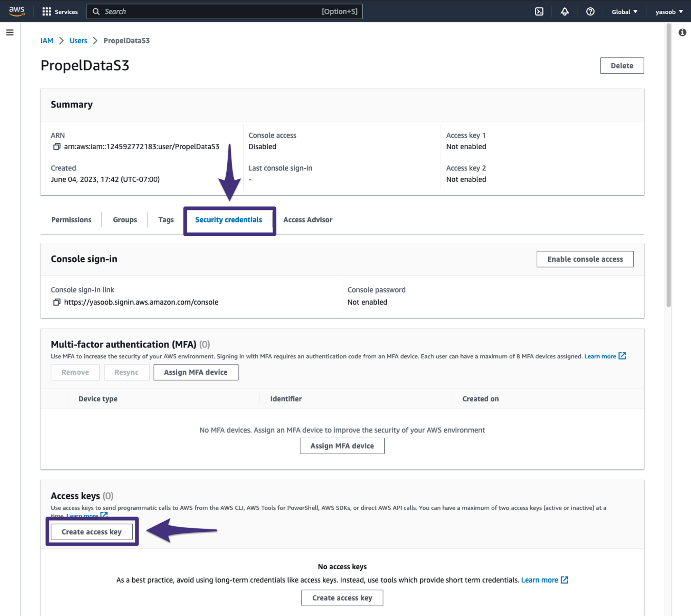
Task: Click the search magnifier icon
Action: coord(96,12)
